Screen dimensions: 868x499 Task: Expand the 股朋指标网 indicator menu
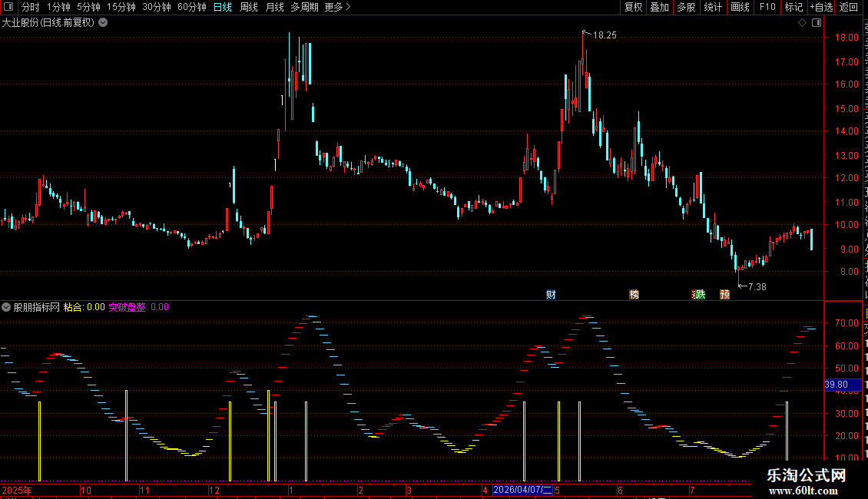point(6,307)
